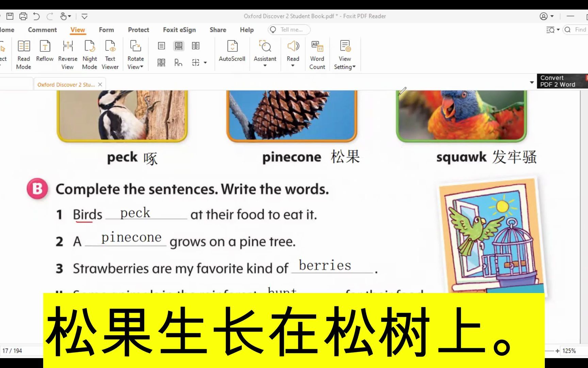Expand the View Setting dropdown
The image size is (588, 368).
[344, 54]
